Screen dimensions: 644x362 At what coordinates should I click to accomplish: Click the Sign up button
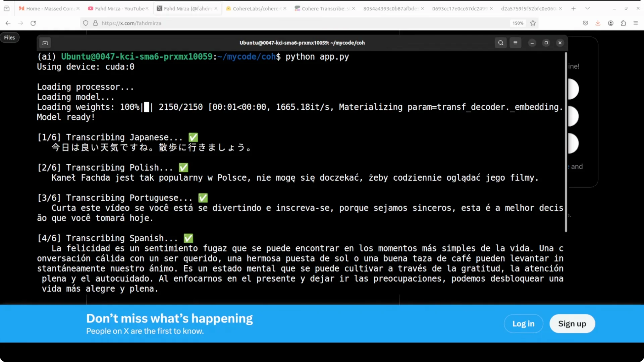point(572,324)
